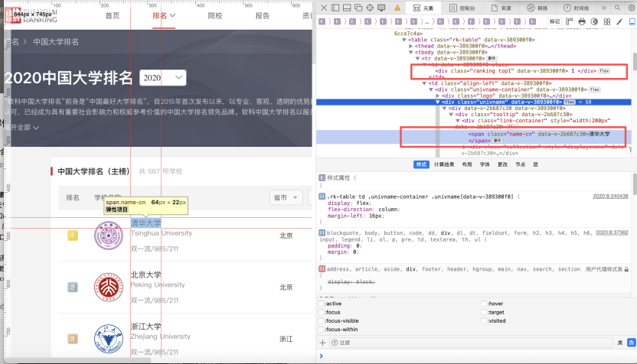This screenshot has height=364, width=637.
Task: Open the 2020:8:37362 source link
Action: point(612,232)
